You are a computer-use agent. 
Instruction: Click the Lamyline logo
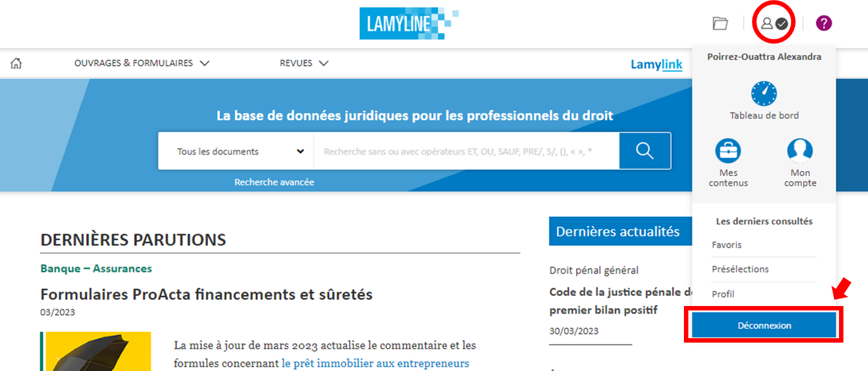point(409,23)
